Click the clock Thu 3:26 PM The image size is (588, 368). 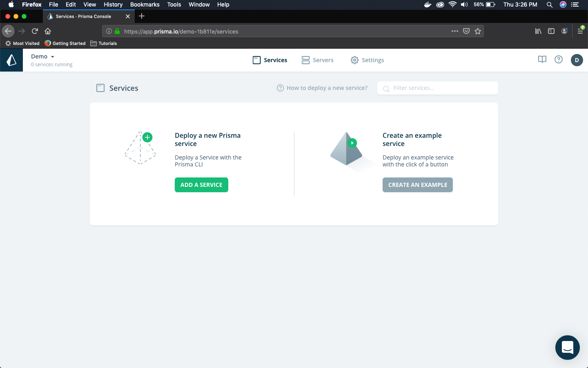(x=520, y=4)
